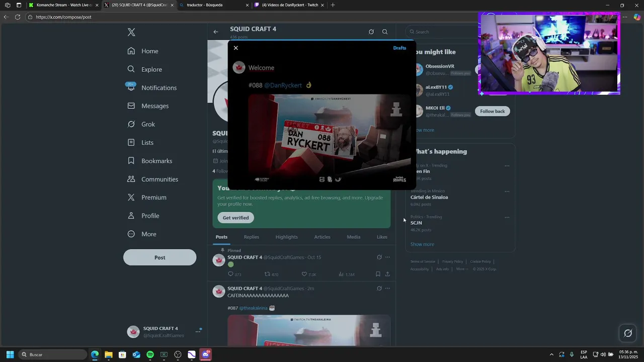Switch to the Media tab
Image resolution: width=644 pixels, height=362 pixels.
point(353,237)
